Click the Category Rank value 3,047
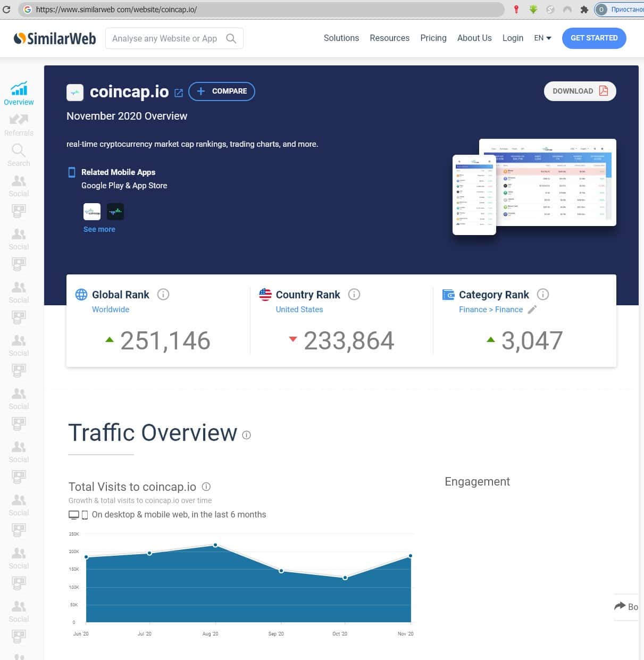This screenshot has width=644, height=660. pyautogui.click(x=532, y=341)
